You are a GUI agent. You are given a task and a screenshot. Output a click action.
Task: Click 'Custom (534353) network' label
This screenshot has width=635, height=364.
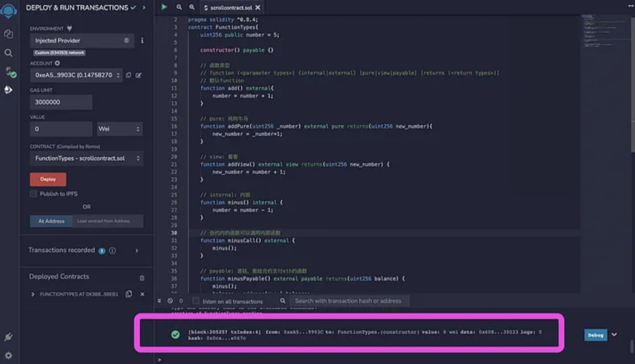pos(60,53)
